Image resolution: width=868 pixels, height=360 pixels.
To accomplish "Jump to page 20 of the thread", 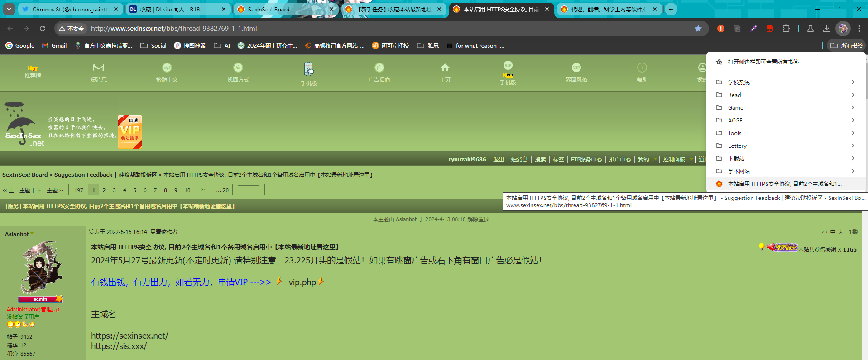I will 223,190.
